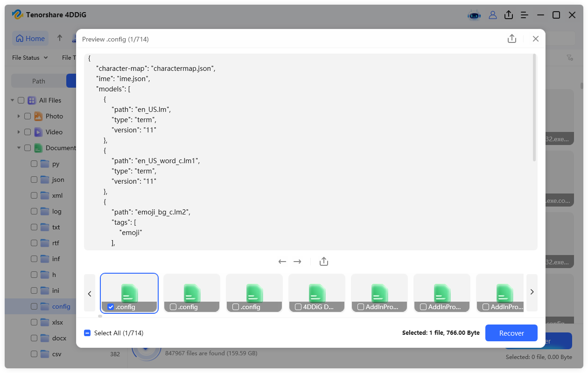Screen dimensions: 588x373
Task: Click the Video category icon
Action: (x=38, y=132)
